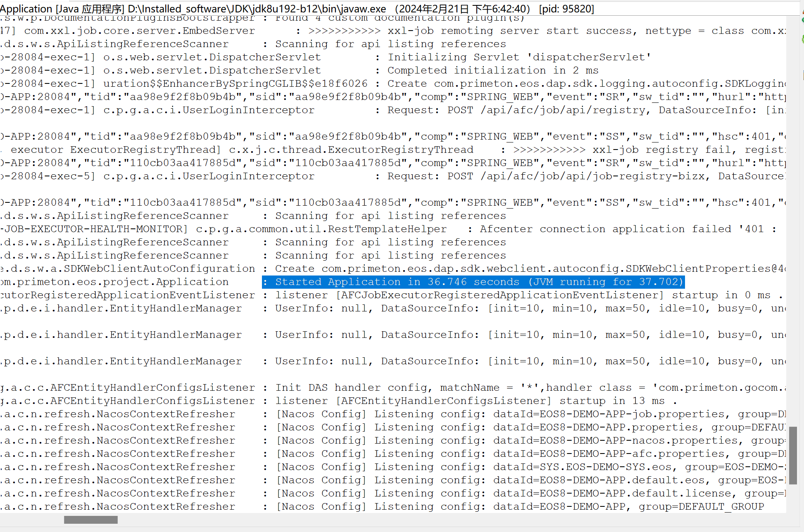Click the Initializing Servlet 'dispatcherServlet' line
This screenshot has width=804, height=532.
[519, 57]
